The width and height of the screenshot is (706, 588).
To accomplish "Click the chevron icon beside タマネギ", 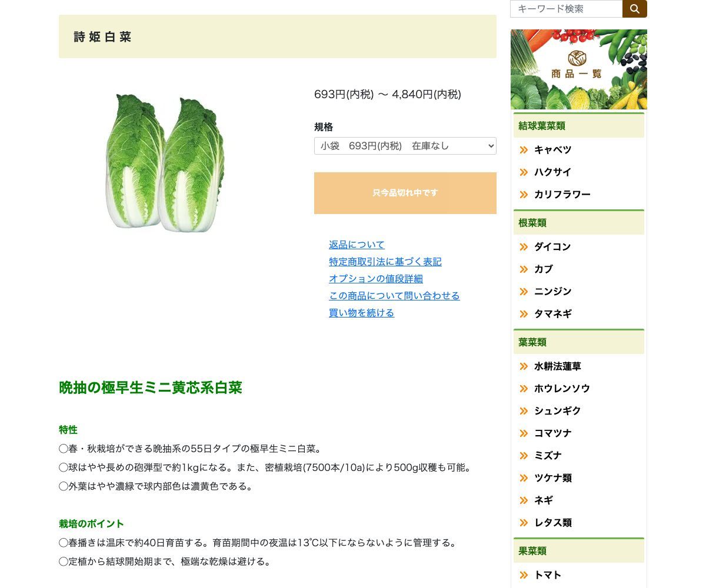I will (523, 314).
